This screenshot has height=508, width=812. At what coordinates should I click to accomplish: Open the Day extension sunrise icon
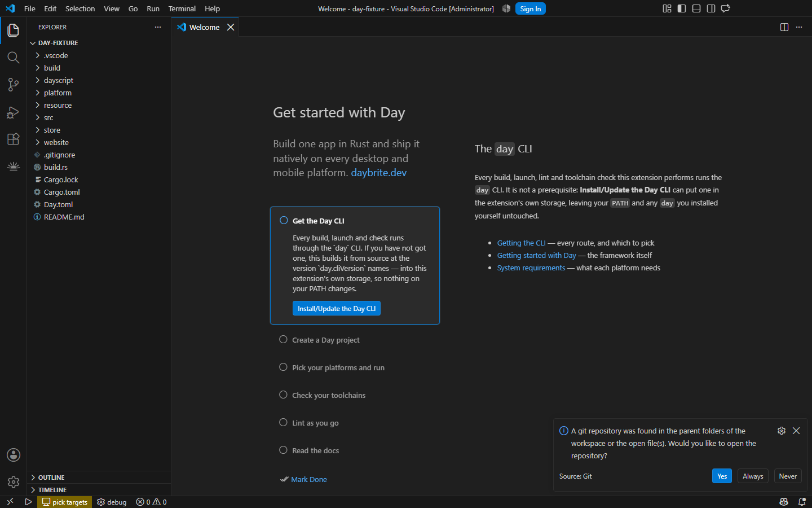click(13, 166)
